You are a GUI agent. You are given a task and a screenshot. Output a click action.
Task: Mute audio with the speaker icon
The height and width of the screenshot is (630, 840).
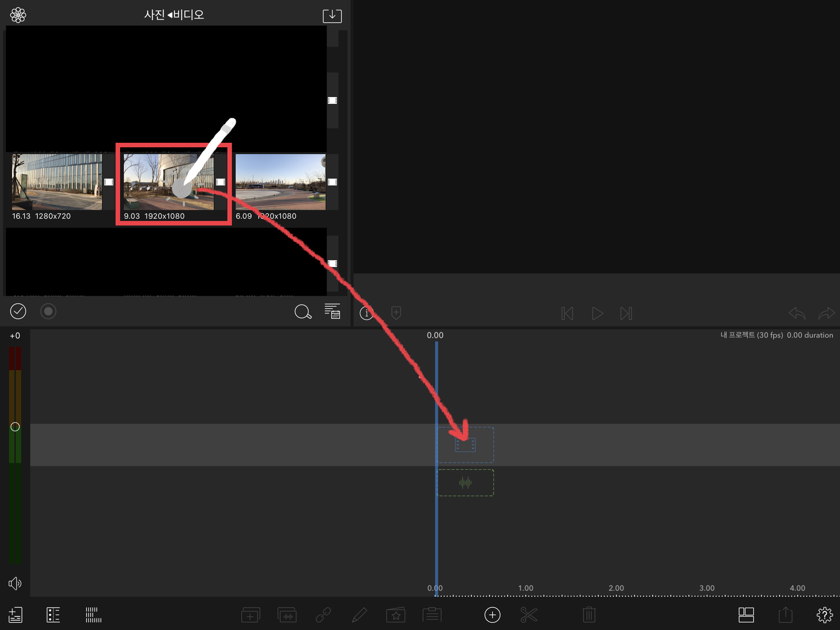[x=15, y=583]
